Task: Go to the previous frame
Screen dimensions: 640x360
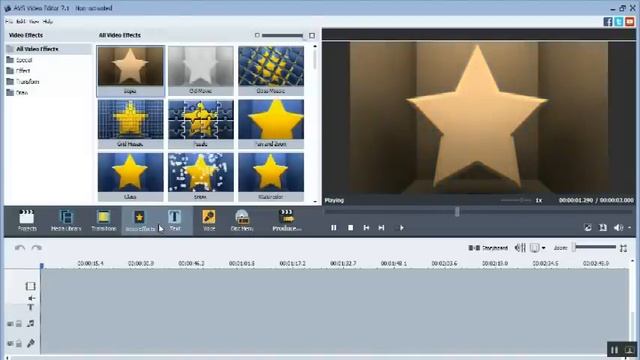Action: point(366,228)
